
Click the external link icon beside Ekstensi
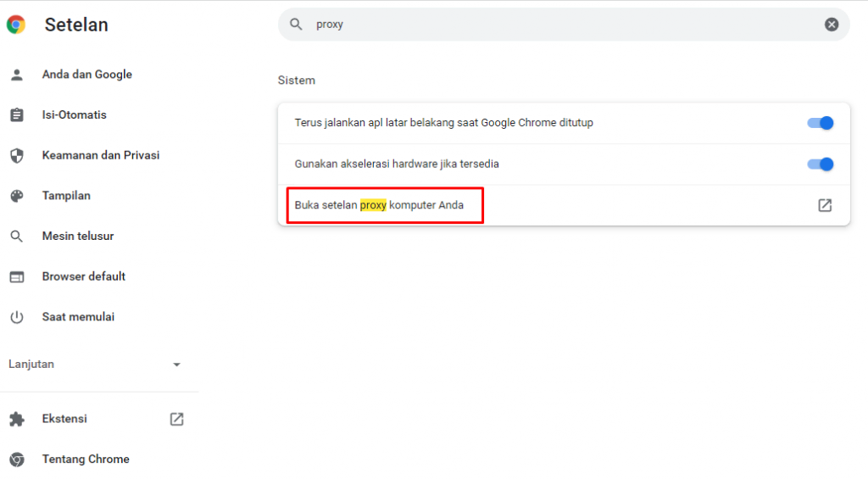pos(176,419)
